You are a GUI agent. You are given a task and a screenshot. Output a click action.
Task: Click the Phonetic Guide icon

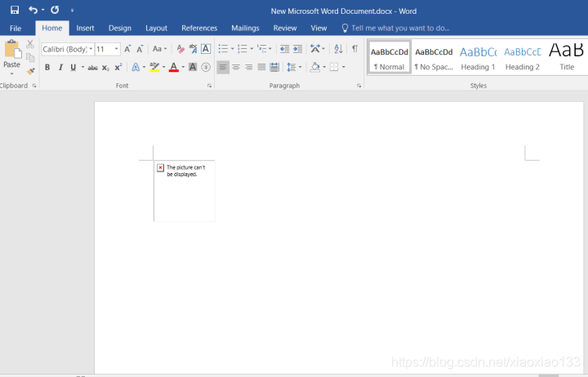(x=193, y=49)
